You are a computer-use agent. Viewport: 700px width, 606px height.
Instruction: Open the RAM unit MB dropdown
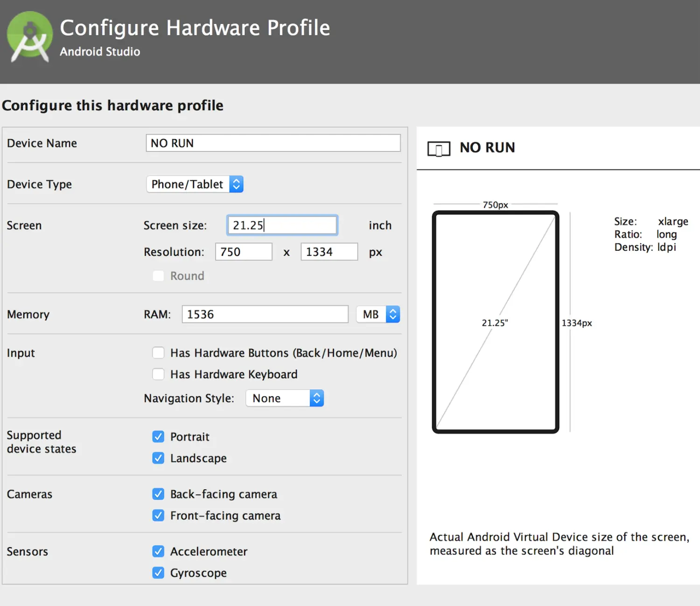pos(378,314)
